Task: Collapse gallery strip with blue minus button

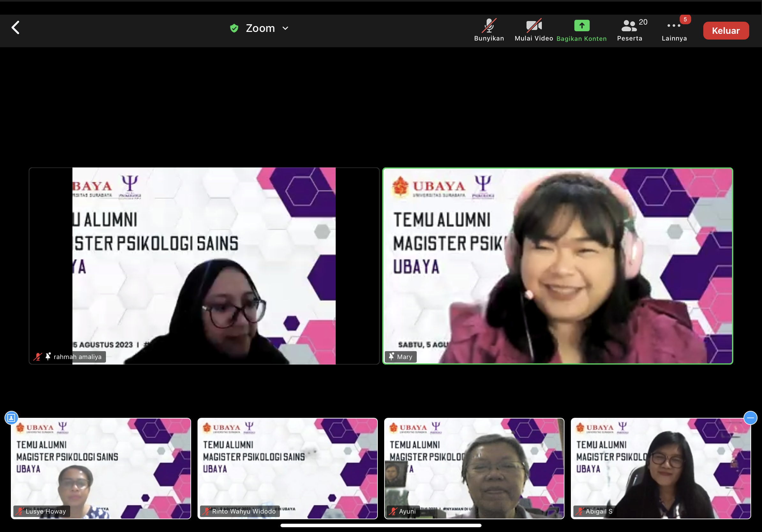Action: (x=751, y=417)
